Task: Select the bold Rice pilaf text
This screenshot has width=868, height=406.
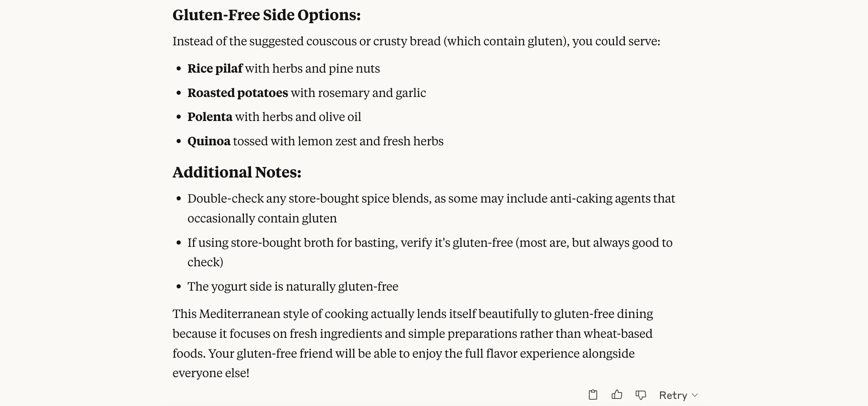Action: 215,69
